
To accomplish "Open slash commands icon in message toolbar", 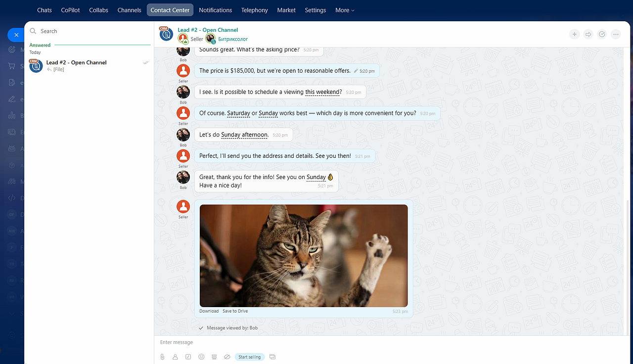I will tap(188, 357).
